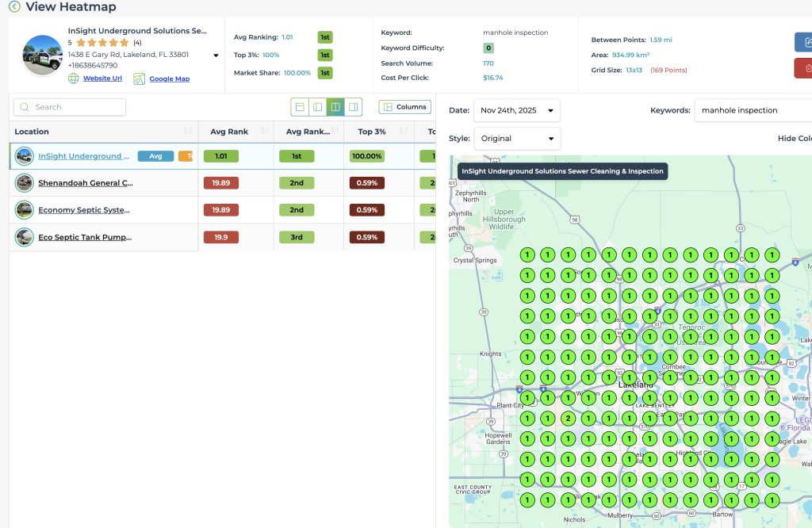Click the blue Avg badge in InSight row
Viewport: 812px width, 528px height.
point(155,156)
